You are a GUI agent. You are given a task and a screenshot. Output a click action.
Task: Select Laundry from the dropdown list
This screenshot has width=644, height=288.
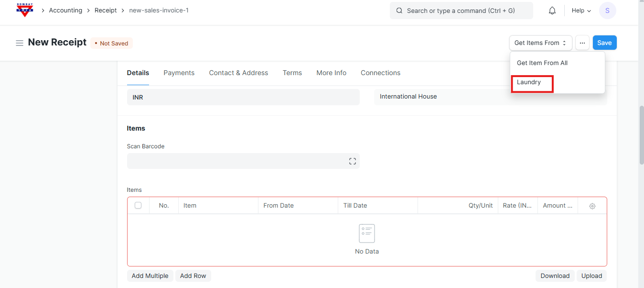point(529,82)
